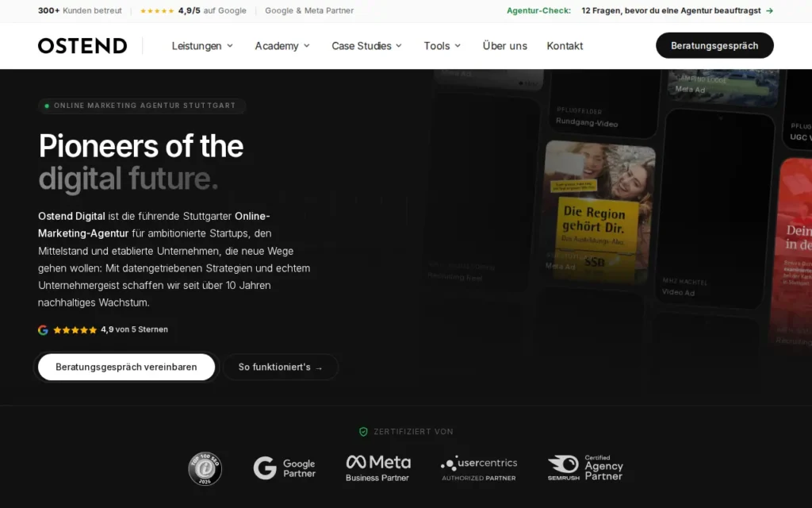812x508 pixels.
Task: Go to Über uns page
Action: (504, 45)
